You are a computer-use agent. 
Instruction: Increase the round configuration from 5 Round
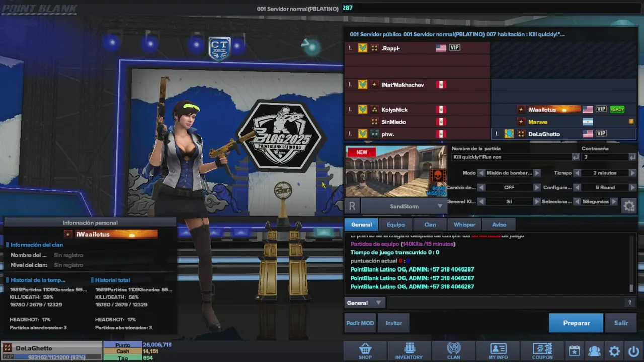point(632,187)
